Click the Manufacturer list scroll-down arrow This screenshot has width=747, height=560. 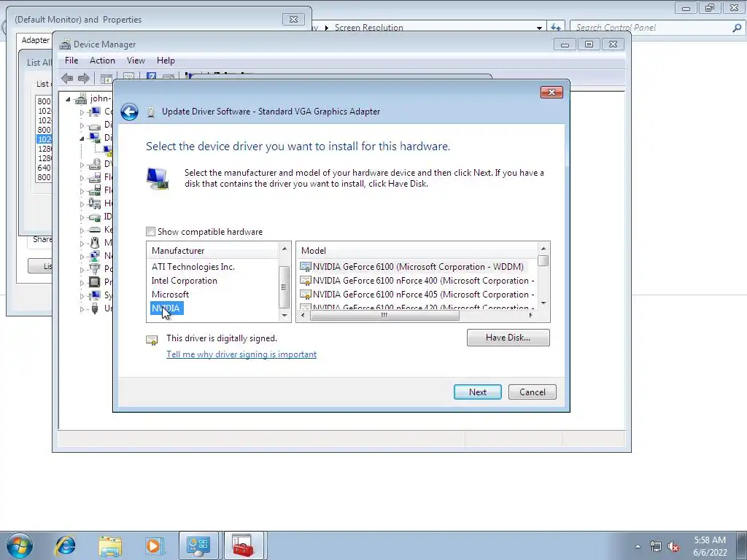[285, 315]
